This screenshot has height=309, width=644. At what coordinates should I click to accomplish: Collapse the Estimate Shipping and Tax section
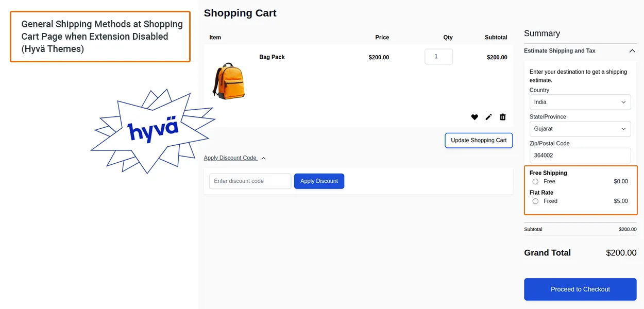[632, 51]
